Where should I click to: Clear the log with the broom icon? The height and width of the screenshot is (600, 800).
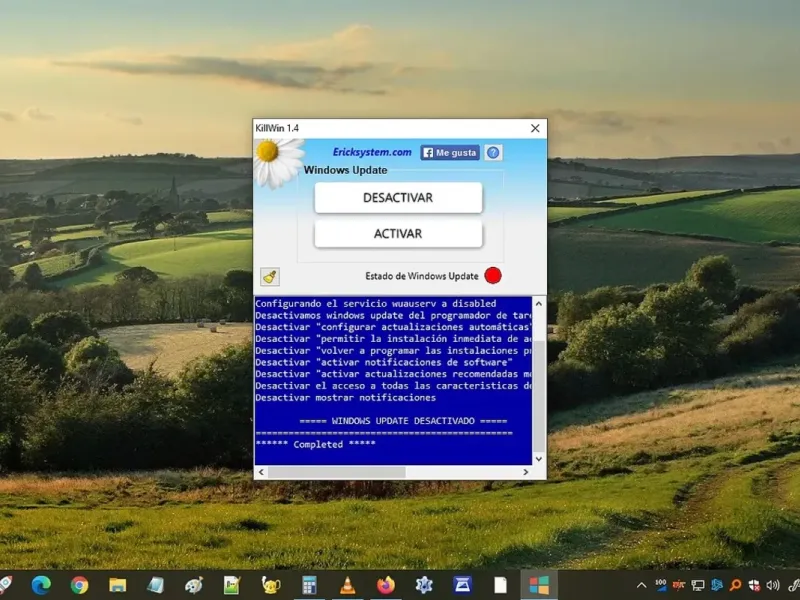pos(269,277)
